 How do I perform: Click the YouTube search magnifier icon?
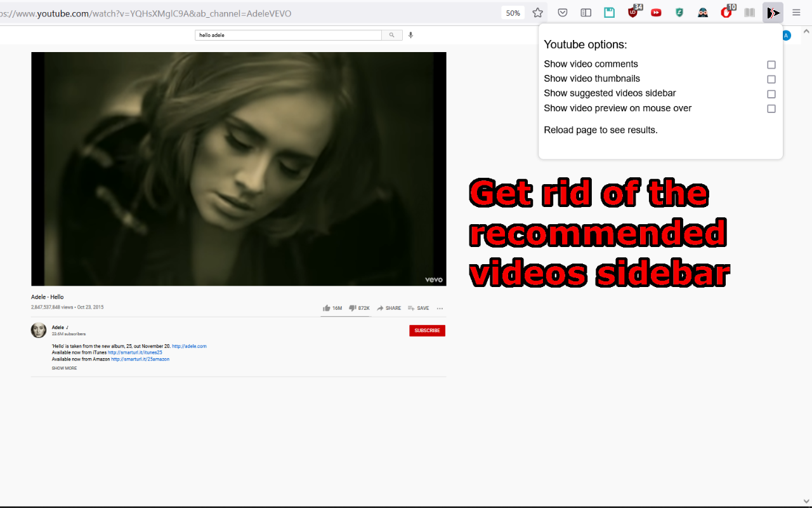tap(392, 35)
